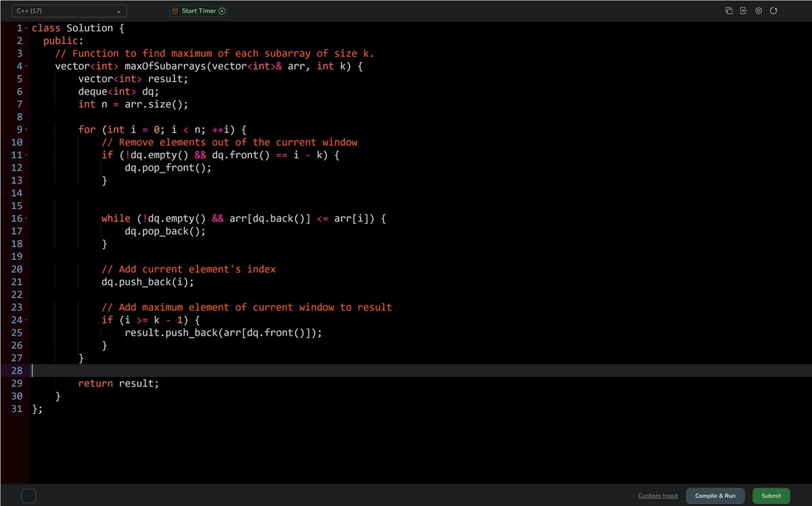
Task: Click 'return result;' statement
Action: pyautogui.click(x=118, y=384)
